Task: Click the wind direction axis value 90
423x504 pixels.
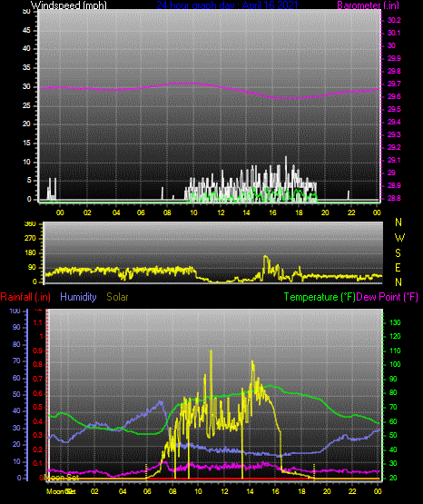Action: [x=32, y=268]
